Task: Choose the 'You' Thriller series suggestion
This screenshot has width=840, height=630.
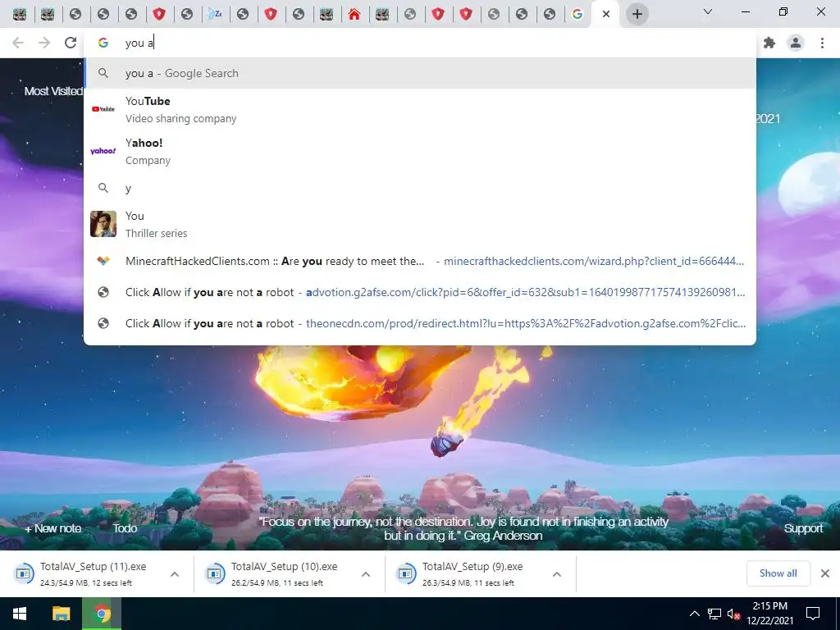Action: click(x=420, y=224)
